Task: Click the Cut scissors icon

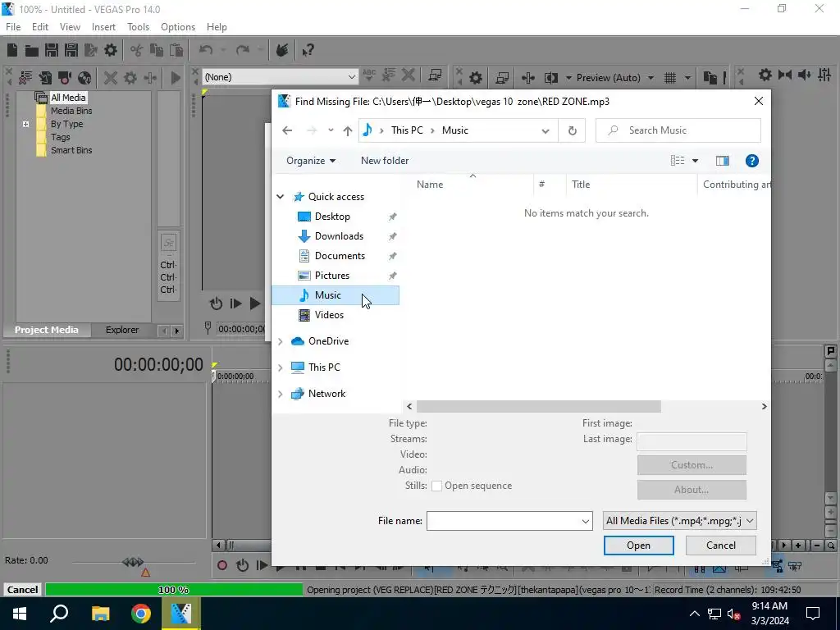Action: point(137,50)
